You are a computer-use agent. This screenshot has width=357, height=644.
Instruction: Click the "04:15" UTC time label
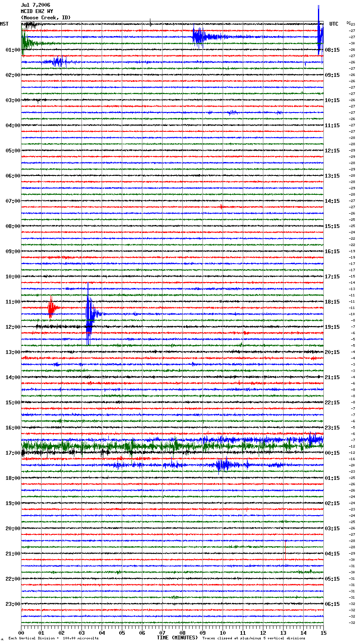click(x=332, y=554)
